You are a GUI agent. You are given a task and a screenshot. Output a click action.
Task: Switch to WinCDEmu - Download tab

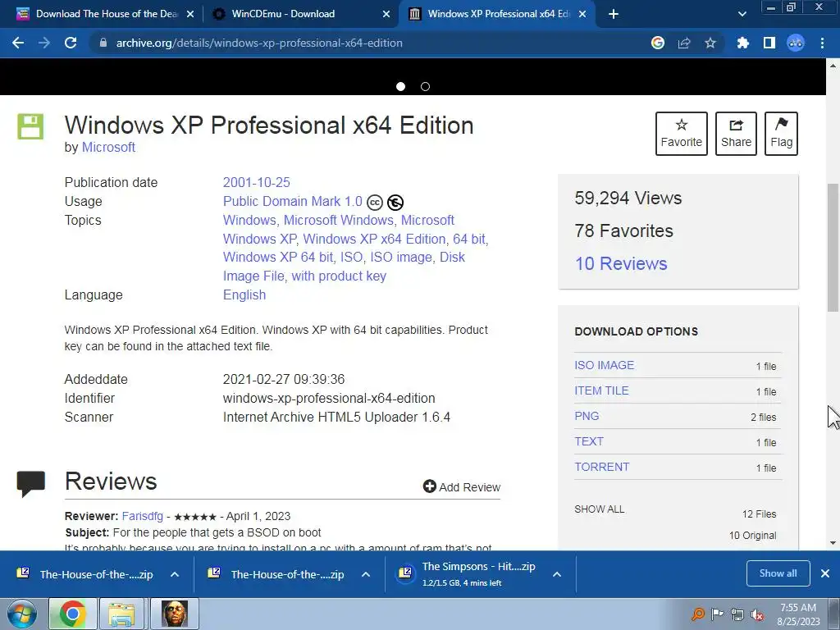click(x=300, y=14)
